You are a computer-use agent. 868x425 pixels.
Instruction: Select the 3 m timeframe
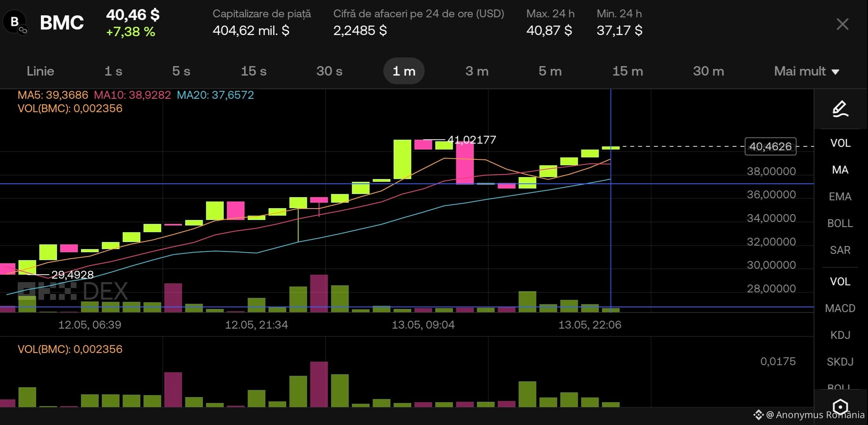(x=477, y=71)
